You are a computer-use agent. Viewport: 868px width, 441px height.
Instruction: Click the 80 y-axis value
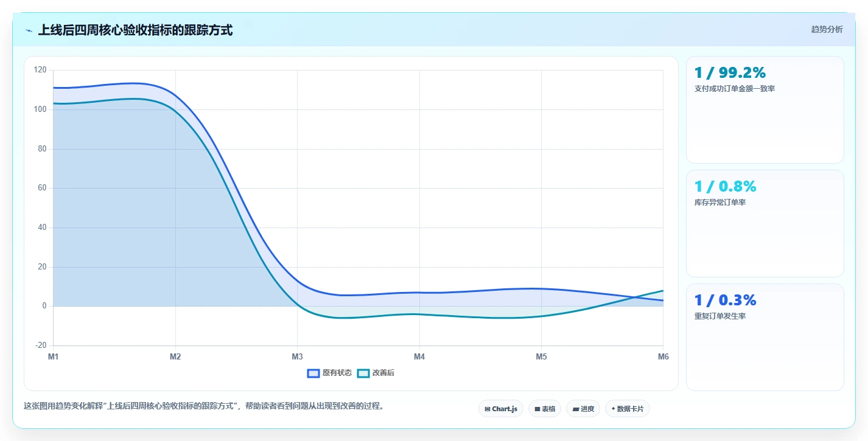coord(42,149)
